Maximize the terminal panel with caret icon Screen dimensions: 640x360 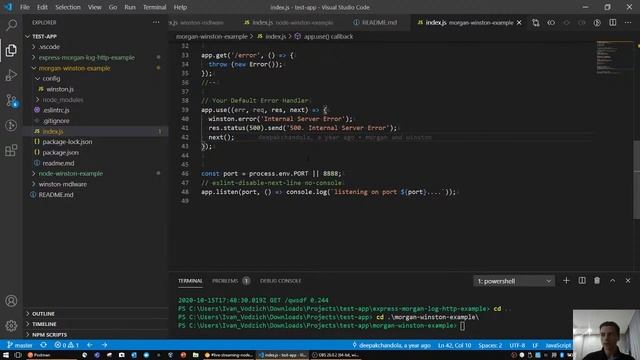click(x=612, y=280)
